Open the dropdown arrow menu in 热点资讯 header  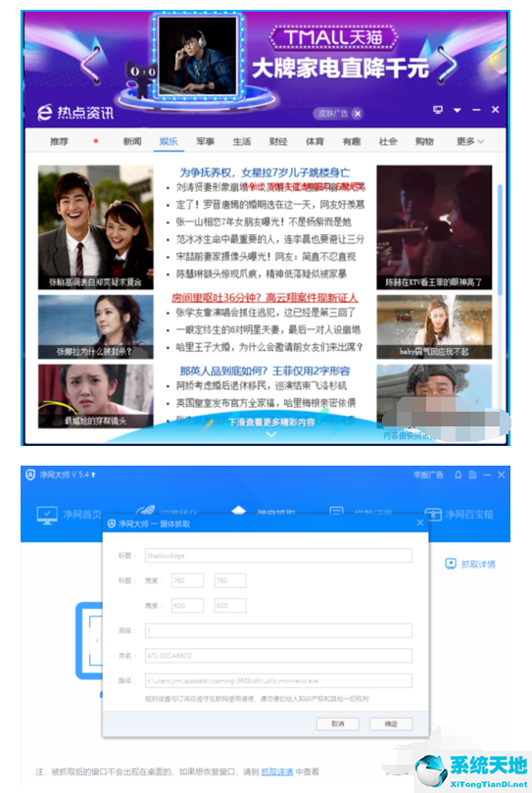coord(458,110)
